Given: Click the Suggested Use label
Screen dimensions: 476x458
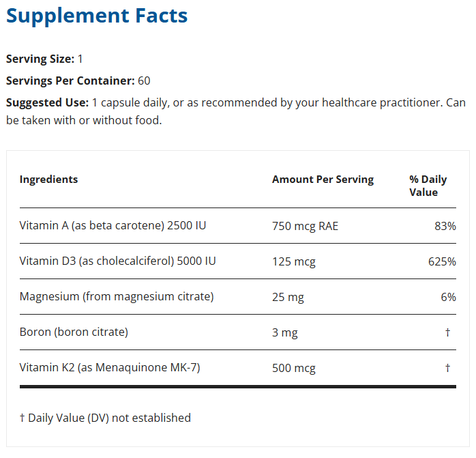Looking at the screenshot, I should [x=47, y=102].
